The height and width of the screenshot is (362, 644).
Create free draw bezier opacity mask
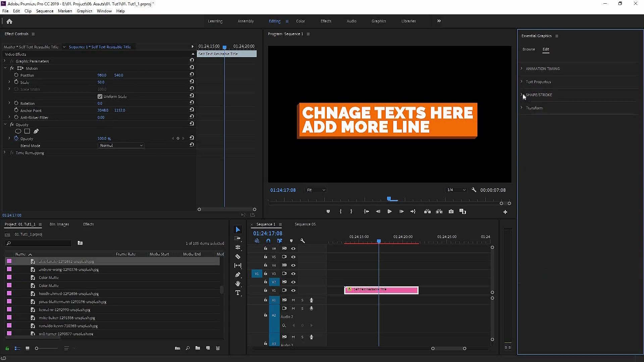[x=36, y=131]
